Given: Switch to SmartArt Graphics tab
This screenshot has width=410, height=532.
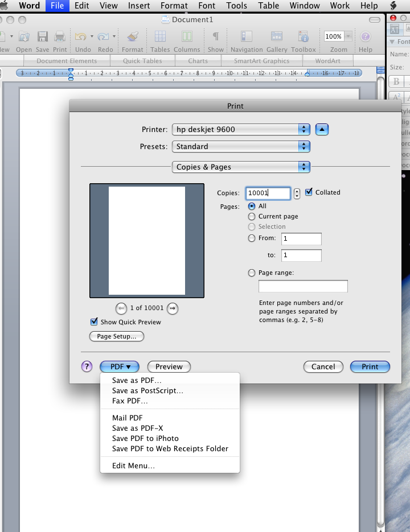Looking at the screenshot, I should (261, 61).
